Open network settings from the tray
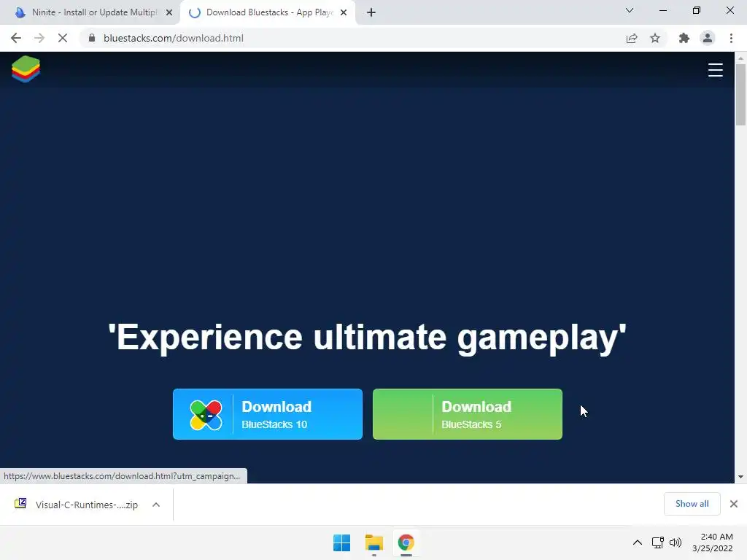 click(x=658, y=542)
